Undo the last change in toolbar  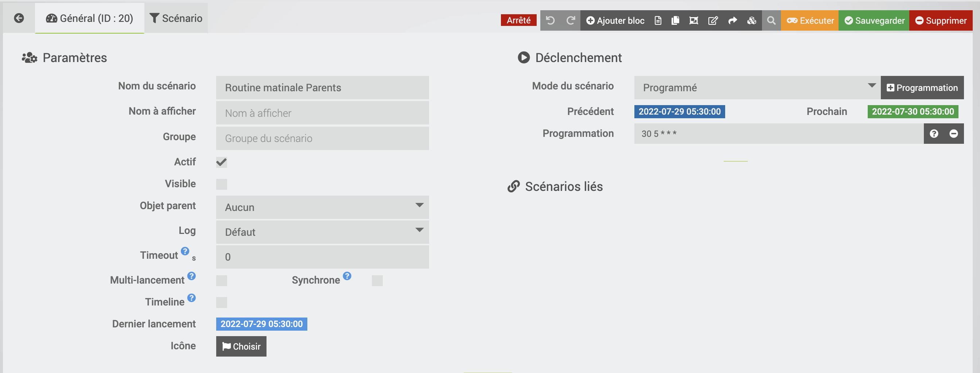[x=550, y=20]
